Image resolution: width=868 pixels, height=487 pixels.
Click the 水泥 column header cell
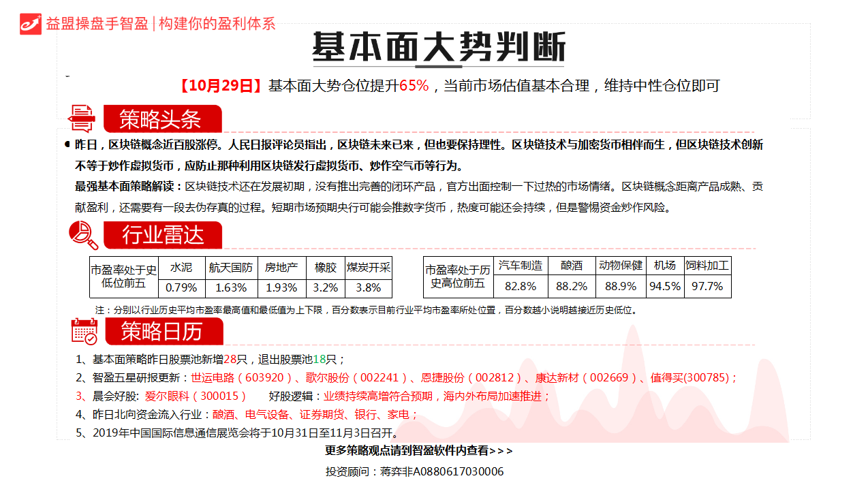[x=181, y=268]
